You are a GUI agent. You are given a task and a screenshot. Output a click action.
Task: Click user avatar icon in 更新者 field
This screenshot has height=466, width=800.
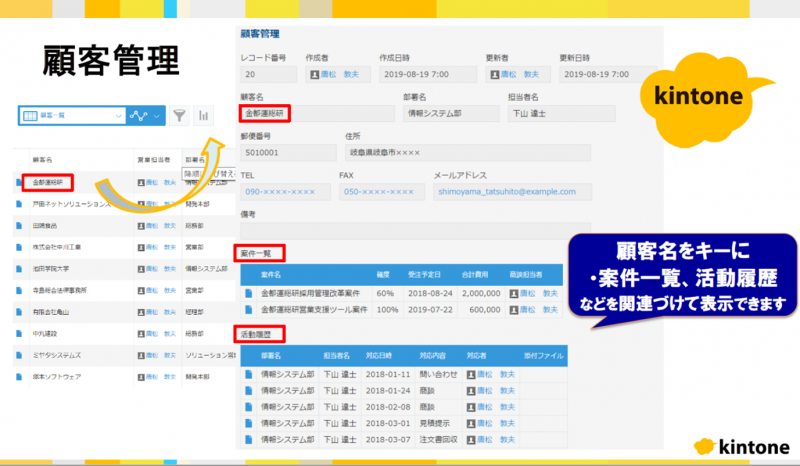(494, 75)
